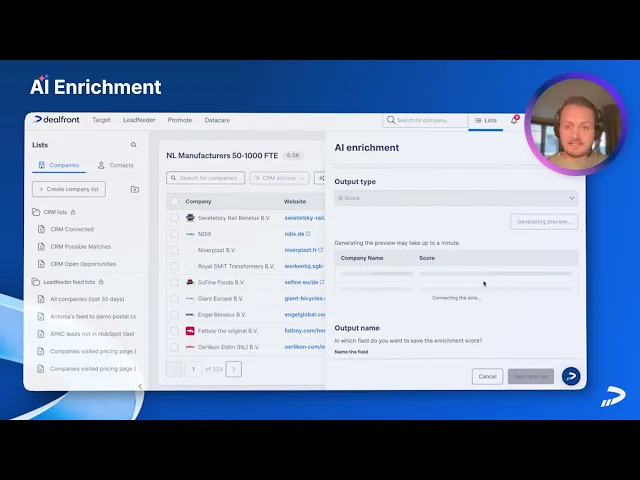Image resolution: width=640 pixels, height=480 pixels.
Task: Open the CRM Connected list
Action: coord(72,229)
